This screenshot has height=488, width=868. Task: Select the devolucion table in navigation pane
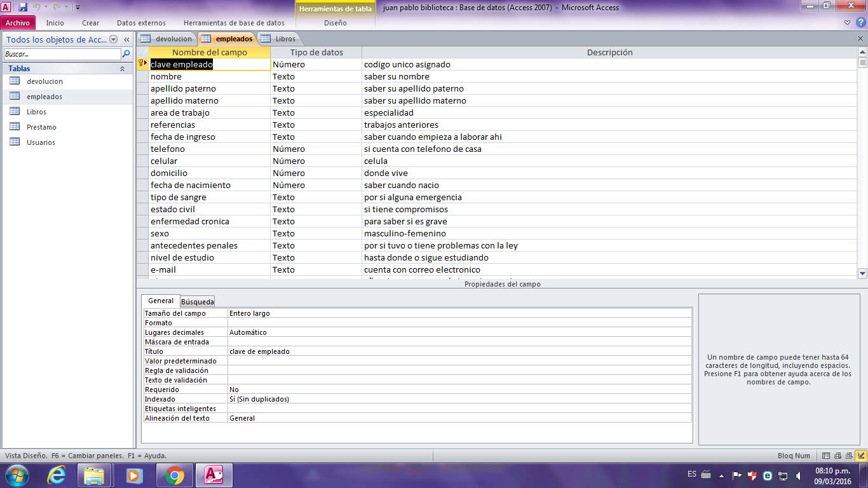(44, 81)
